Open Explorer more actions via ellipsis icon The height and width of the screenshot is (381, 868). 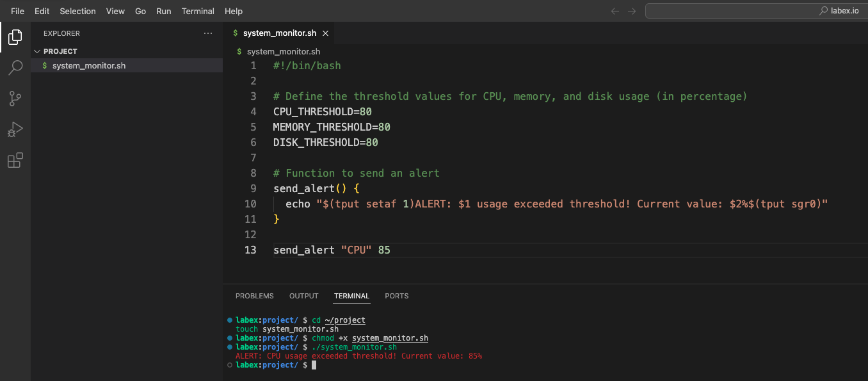(x=207, y=33)
